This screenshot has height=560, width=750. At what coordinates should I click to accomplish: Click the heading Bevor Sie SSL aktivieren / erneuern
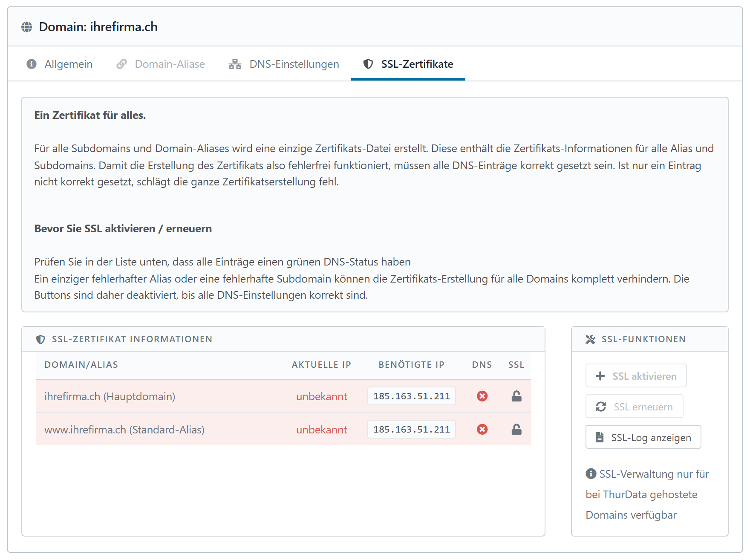pyautogui.click(x=123, y=228)
